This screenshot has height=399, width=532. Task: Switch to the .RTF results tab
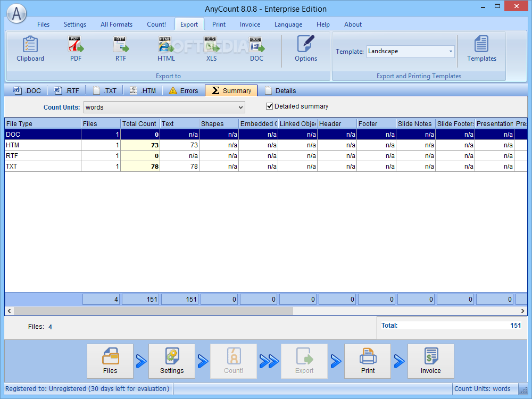pyautogui.click(x=66, y=90)
